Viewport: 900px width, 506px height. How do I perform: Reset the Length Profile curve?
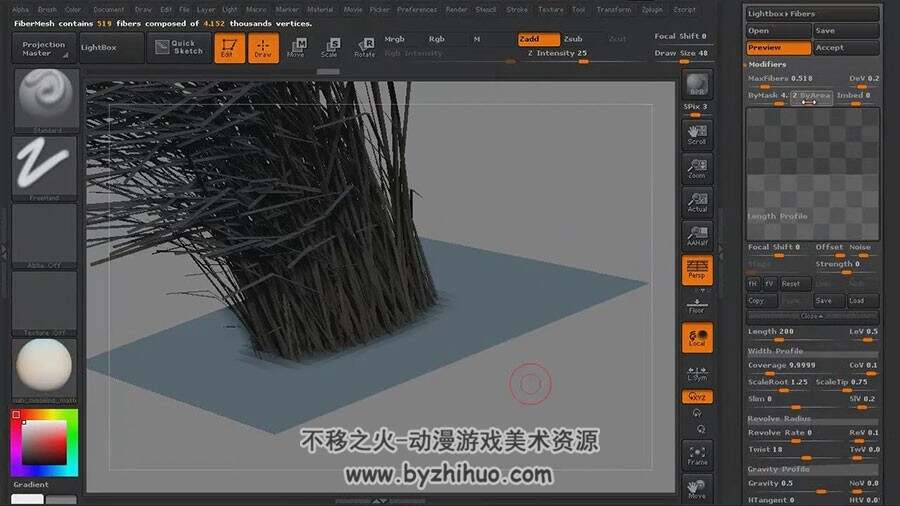coord(794,283)
